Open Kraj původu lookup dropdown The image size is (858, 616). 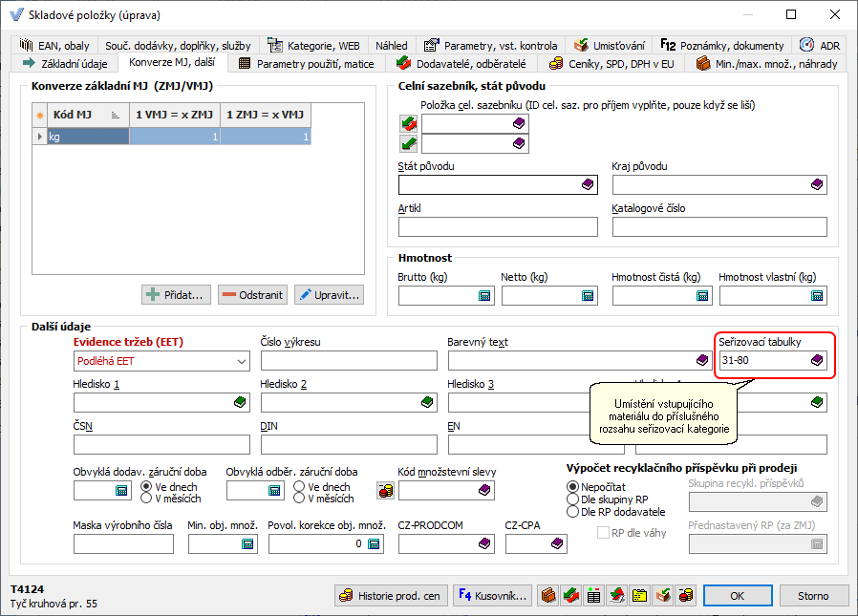click(x=817, y=185)
